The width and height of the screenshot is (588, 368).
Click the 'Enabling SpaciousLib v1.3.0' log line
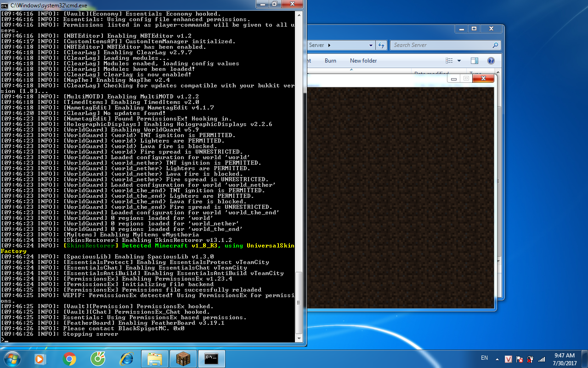click(x=107, y=257)
